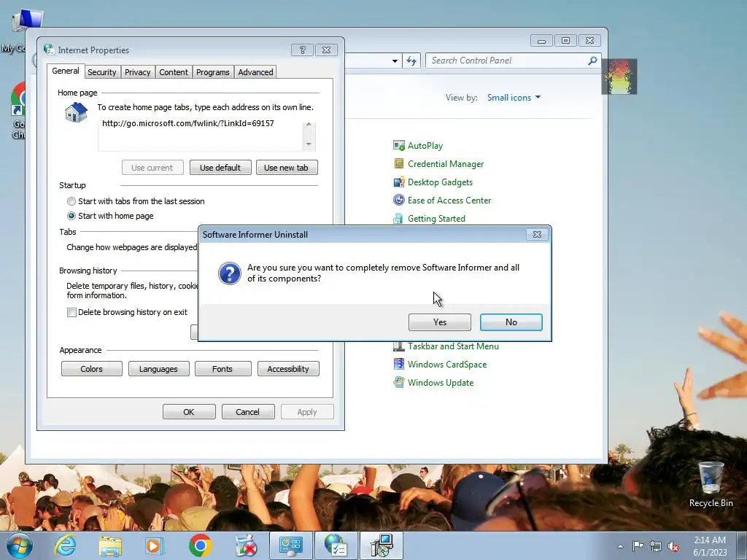Screen dimensions: 747x560
Task: Switch to Internet Properties taskbar button
Action: coord(336,545)
